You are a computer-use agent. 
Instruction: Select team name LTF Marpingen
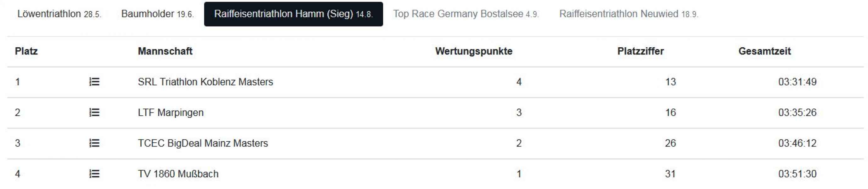click(171, 112)
